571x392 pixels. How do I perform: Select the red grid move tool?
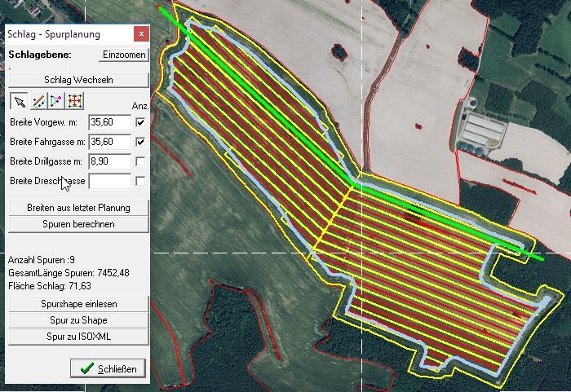(x=74, y=101)
